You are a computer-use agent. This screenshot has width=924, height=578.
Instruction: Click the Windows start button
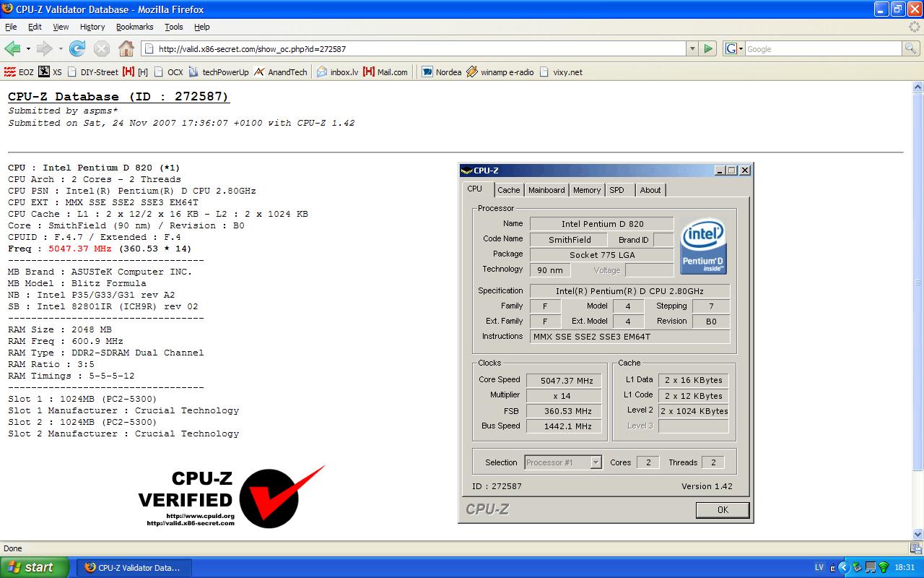point(34,567)
